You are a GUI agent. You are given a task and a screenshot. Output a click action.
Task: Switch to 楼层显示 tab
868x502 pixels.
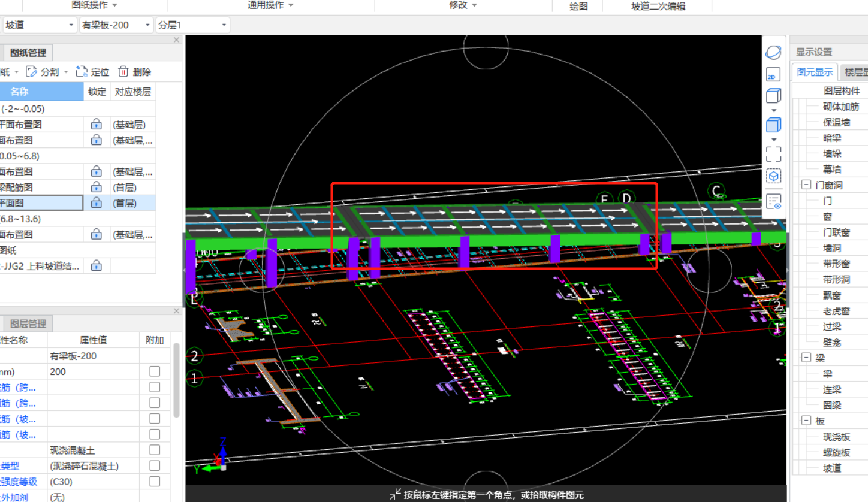855,72
